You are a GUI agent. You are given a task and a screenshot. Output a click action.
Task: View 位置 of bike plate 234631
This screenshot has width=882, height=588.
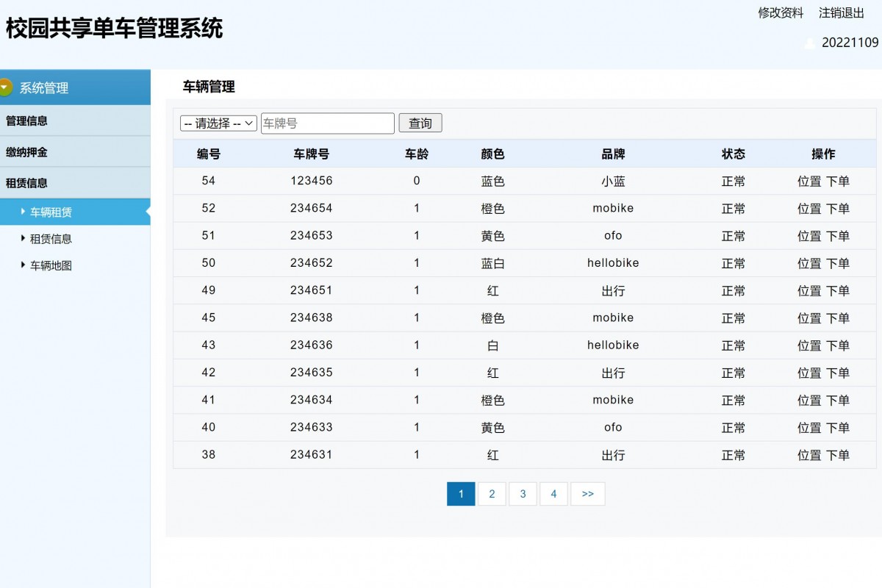(809, 455)
